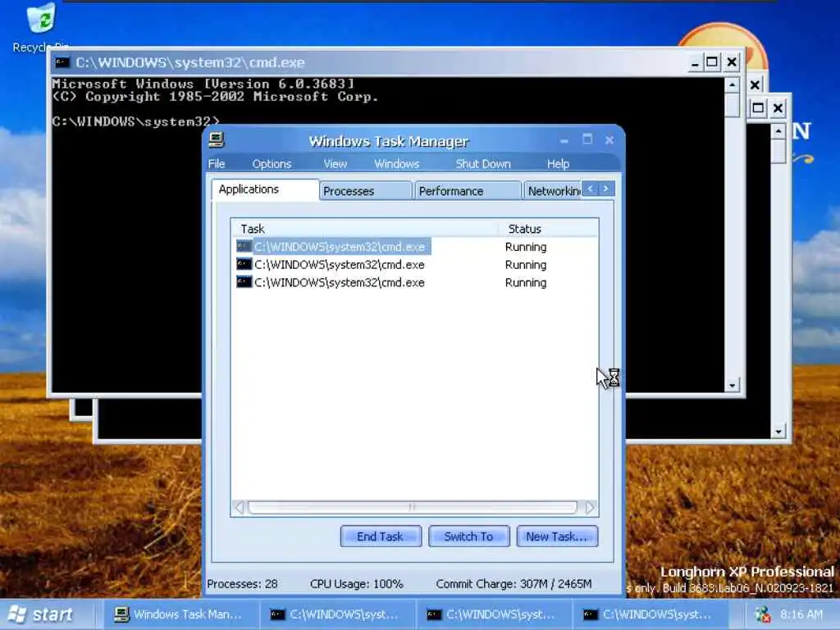This screenshot has width=840, height=630.
Task: Click rearmost cmd.exe scrollbar down arrow
Action: point(778,431)
